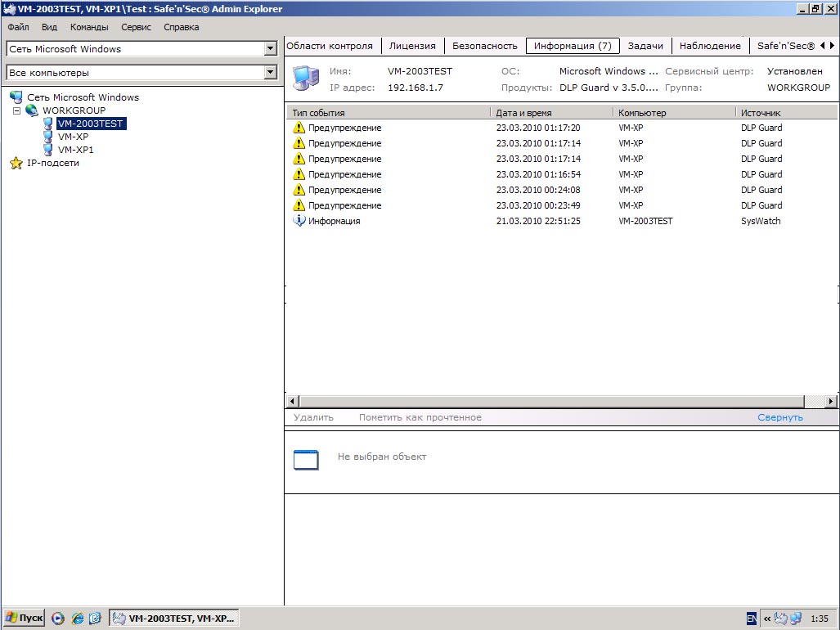
Task: Click the VM-2003TEST computer icon in the tree
Action: [47, 124]
